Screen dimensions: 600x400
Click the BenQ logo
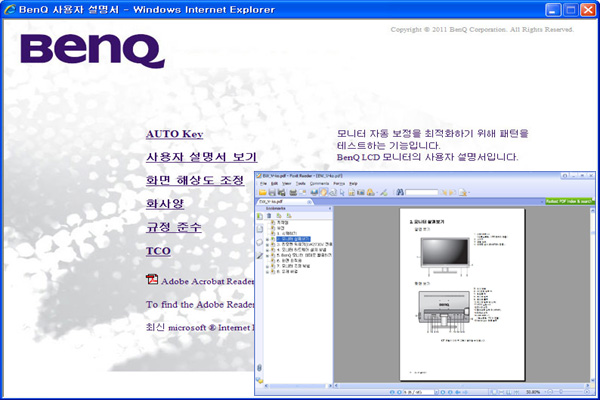pos(93,51)
